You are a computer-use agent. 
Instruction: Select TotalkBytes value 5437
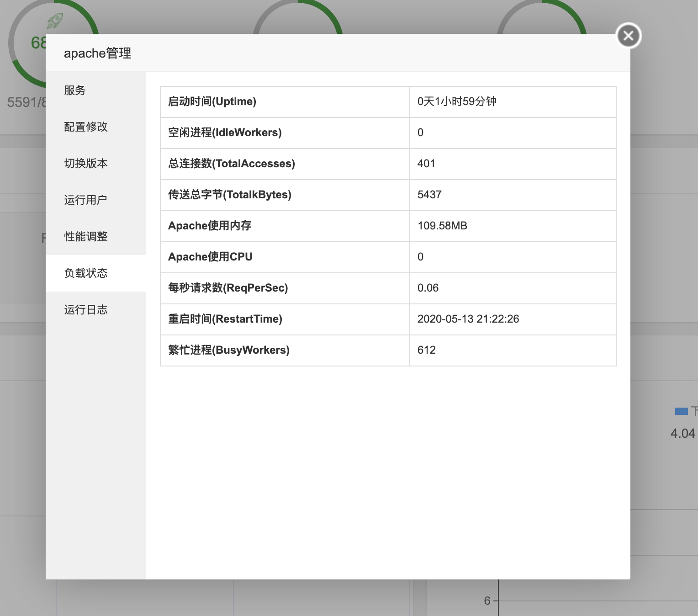point(429,195)
